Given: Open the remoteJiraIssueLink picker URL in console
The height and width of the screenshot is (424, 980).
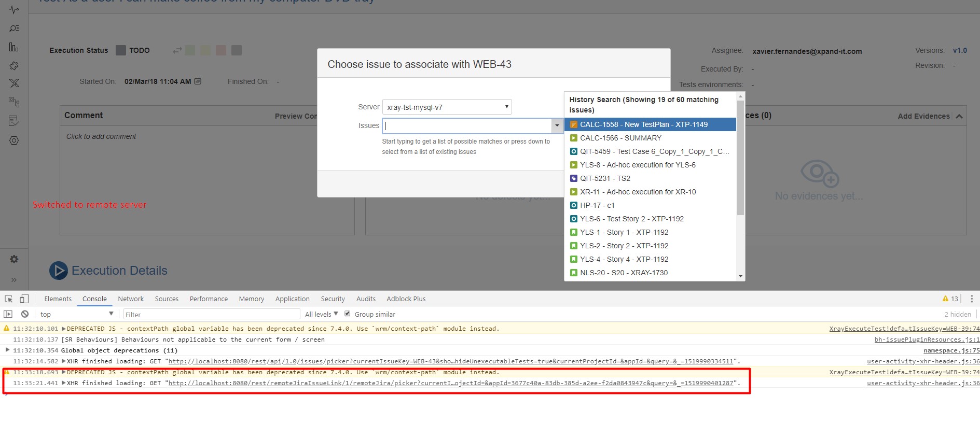Looking at the screenshot, I should 450,383.
